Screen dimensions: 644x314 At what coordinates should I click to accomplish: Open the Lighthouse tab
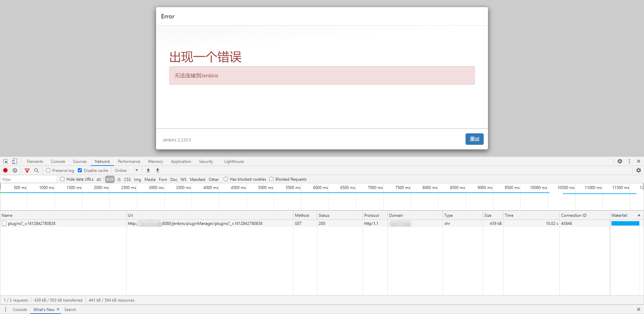pyautogui.click(x=234, y=161)
